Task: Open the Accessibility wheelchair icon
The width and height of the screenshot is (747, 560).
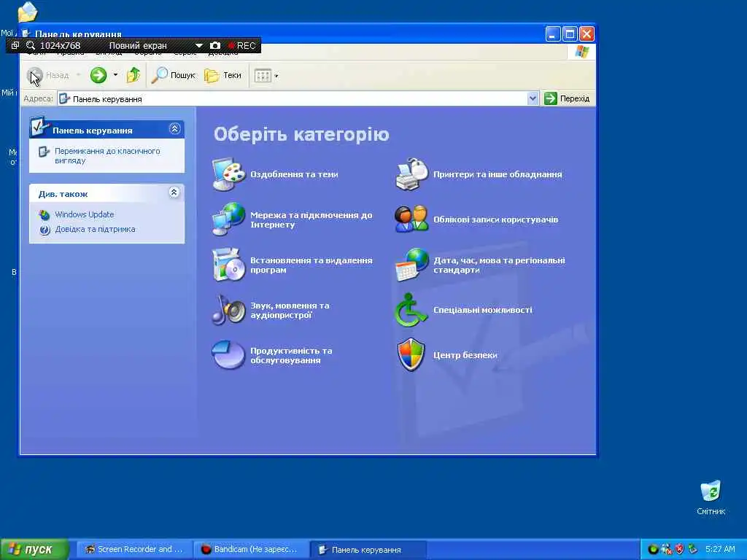Action: click(411, 310)
